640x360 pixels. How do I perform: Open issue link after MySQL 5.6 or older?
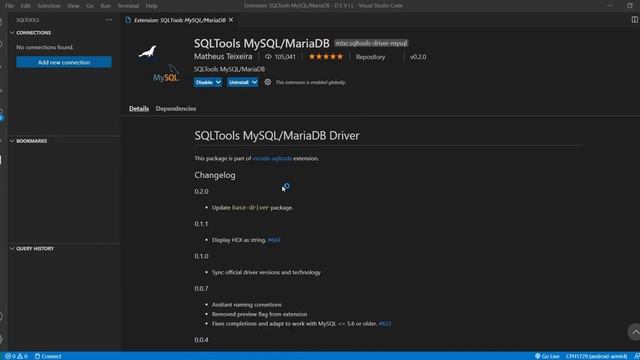385,324
